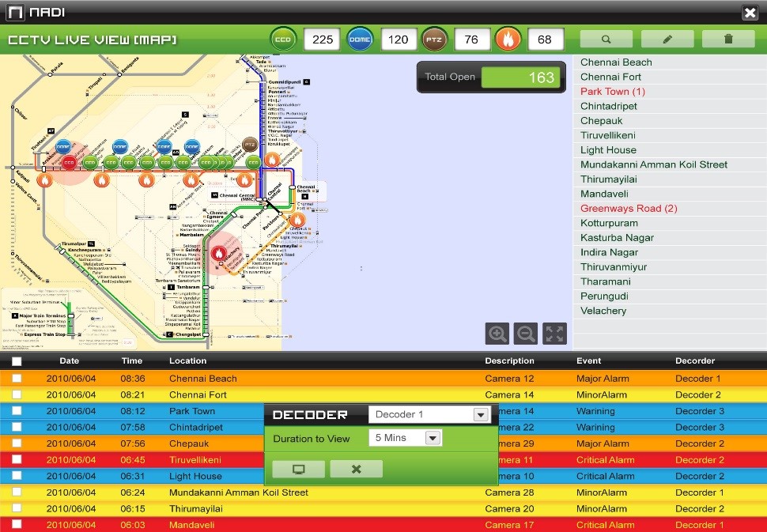Viewport: 767px width, 532px height.
Task: Check the Chepauk row checkbox
Action: [17, 443]
